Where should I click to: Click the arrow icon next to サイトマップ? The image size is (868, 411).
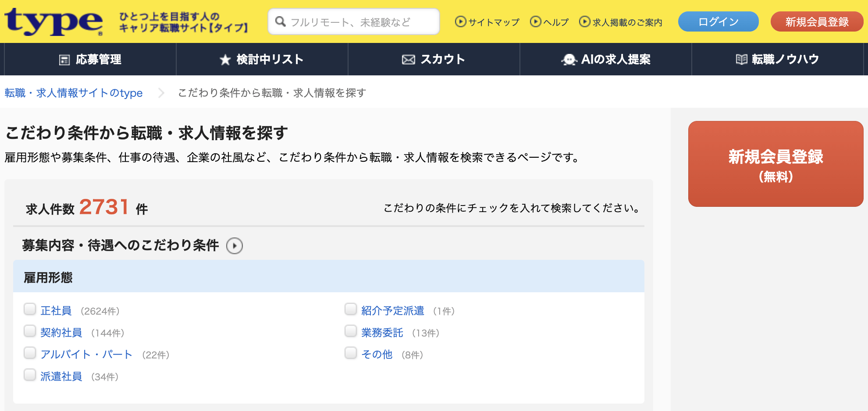pyautogui.click(x=460, y=21)
